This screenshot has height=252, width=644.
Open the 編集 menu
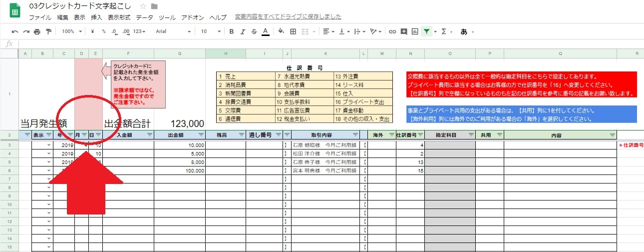click(x=63, y=17)
